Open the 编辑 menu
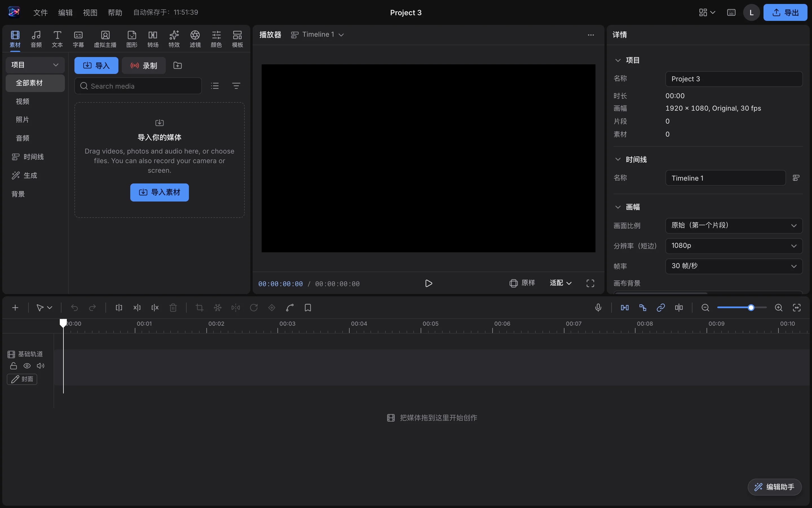Viewport: 812px width, 508px height. (65, 13)
